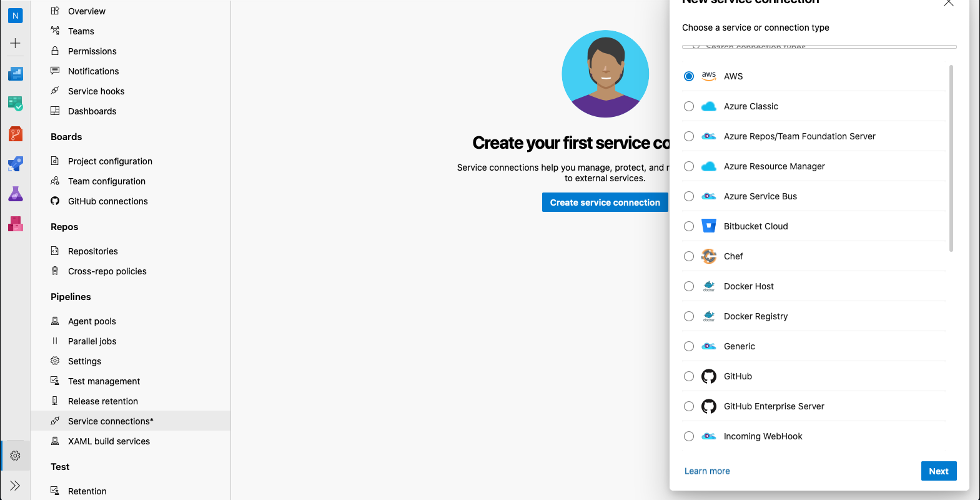This screenshot has height=500, width=980.
Task: Expand the left rail with double-chevron icon
Action: pos(16,486)
